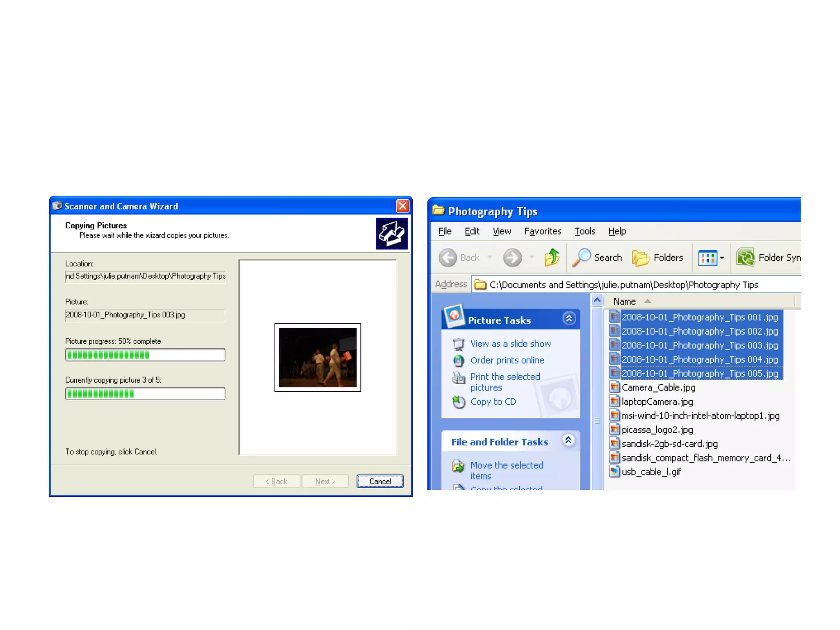
Task: Click the Forward arrow icon
Action: click(x=512, y=258)
